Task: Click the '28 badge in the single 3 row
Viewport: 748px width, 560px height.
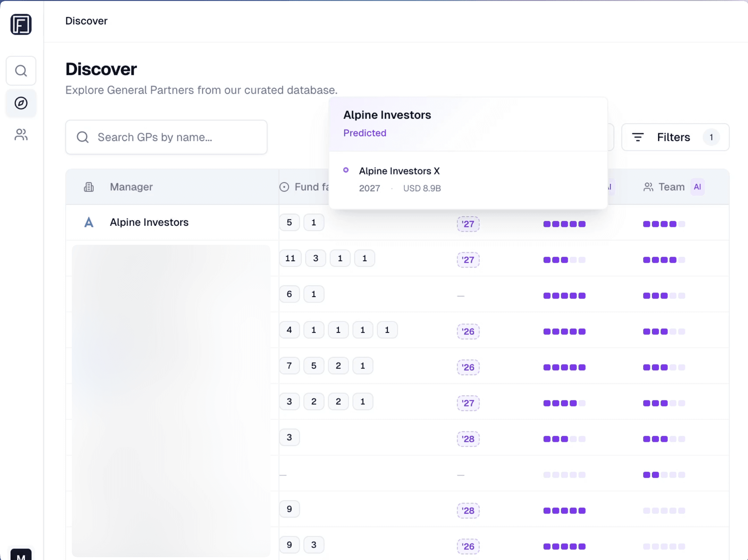Action: click(468, 439)
